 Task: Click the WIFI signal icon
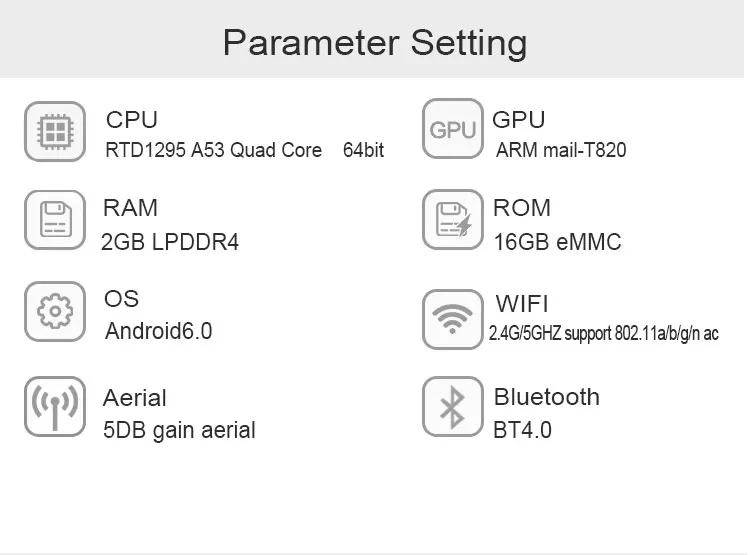point(452,319)
